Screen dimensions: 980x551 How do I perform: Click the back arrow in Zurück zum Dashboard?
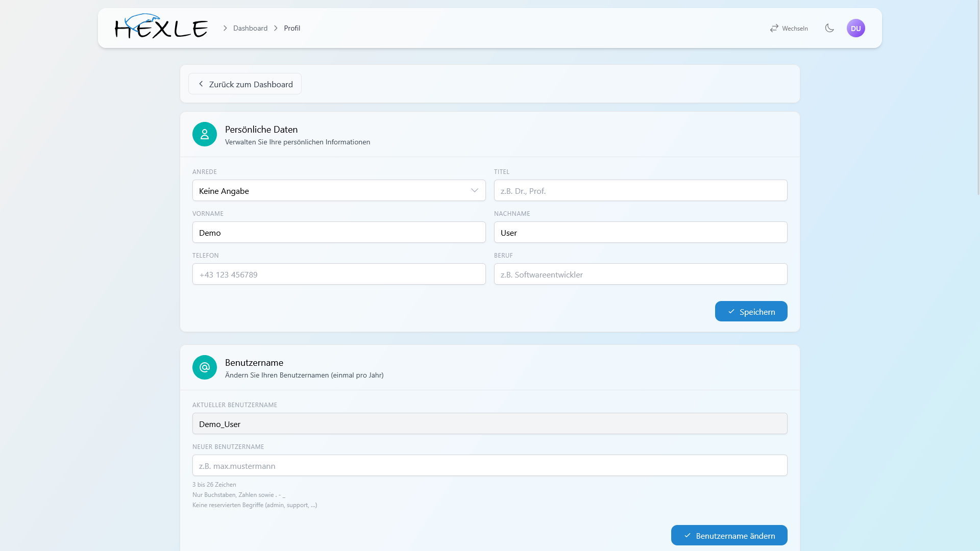click(201, 84)
